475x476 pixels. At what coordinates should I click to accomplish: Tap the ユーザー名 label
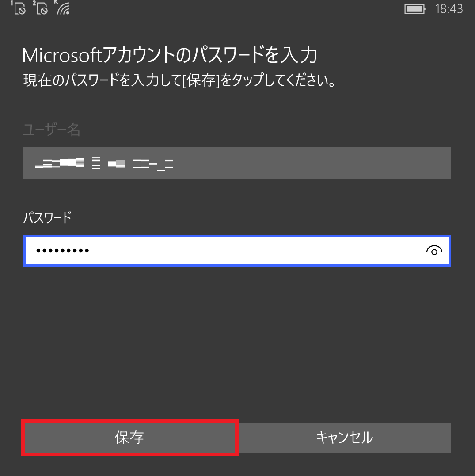tap(52, 130)
